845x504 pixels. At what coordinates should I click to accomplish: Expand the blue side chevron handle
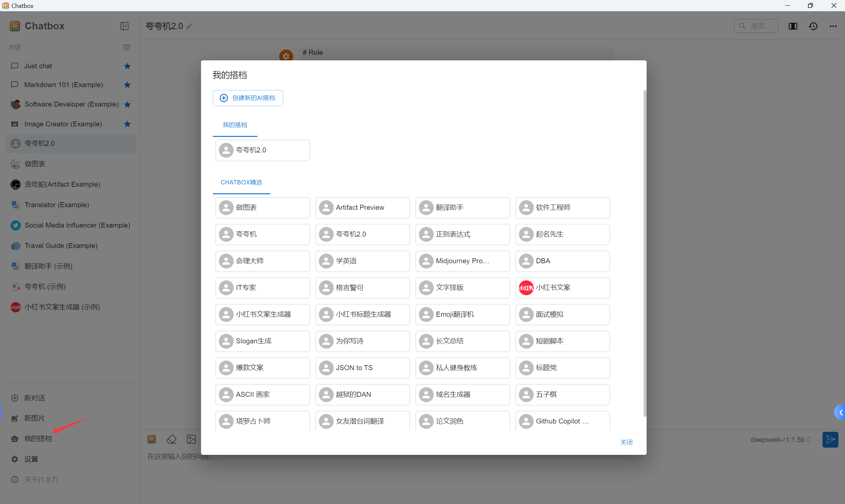tap(840, 412)
